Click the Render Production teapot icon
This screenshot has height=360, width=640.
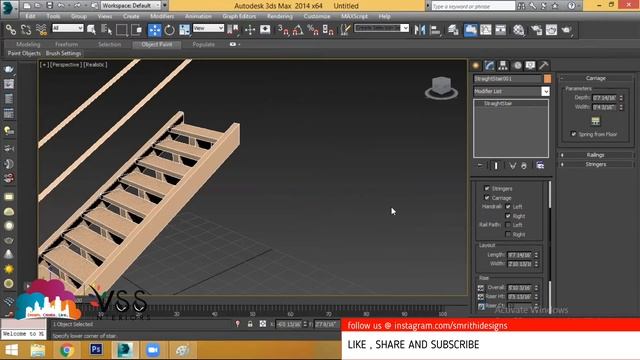(567, 29)
